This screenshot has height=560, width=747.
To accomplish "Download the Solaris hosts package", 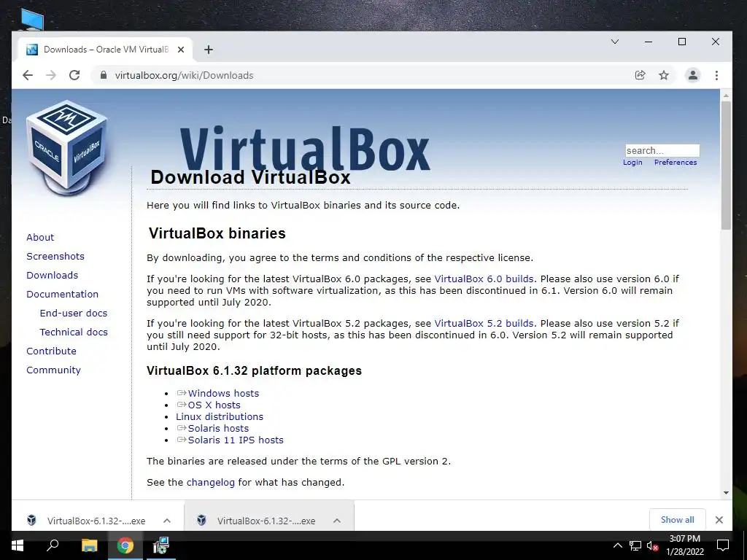I will click(218, 429).
